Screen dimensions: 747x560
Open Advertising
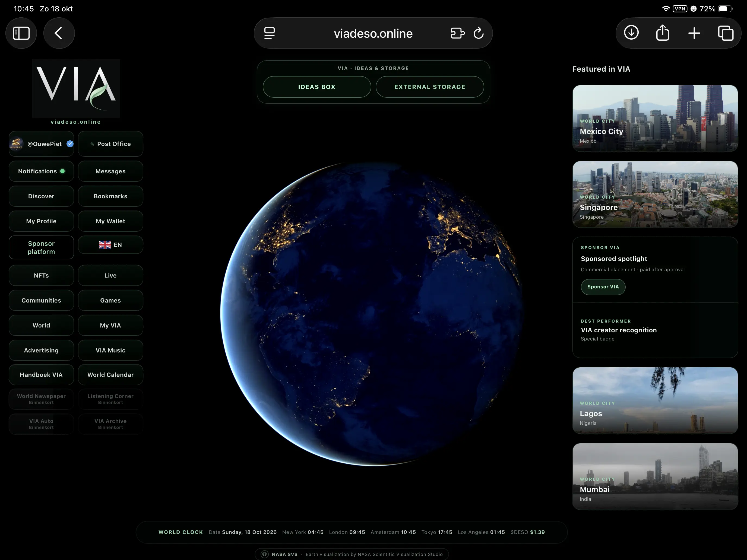coord(41,350)
